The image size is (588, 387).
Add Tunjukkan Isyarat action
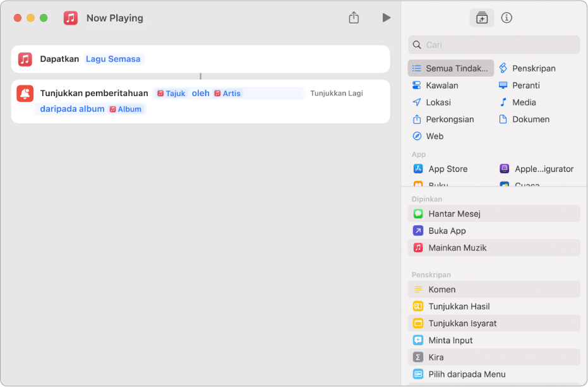pos(494,323)
